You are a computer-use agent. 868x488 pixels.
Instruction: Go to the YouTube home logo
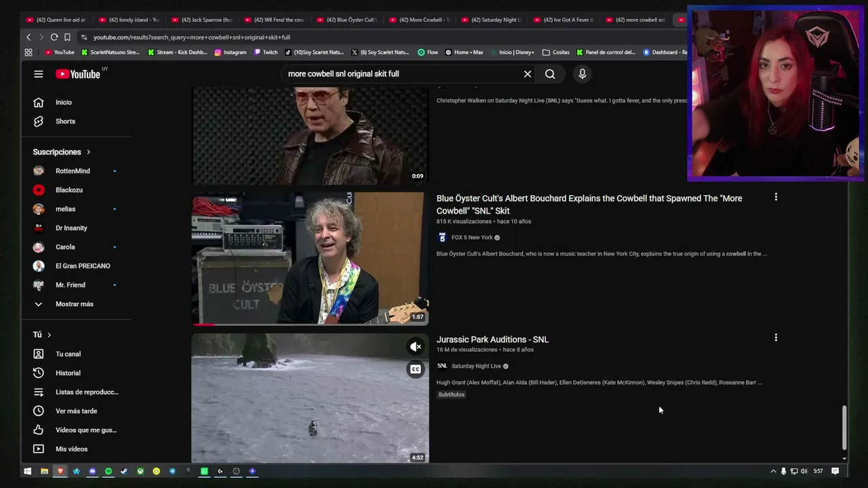(x=78, y=74)
